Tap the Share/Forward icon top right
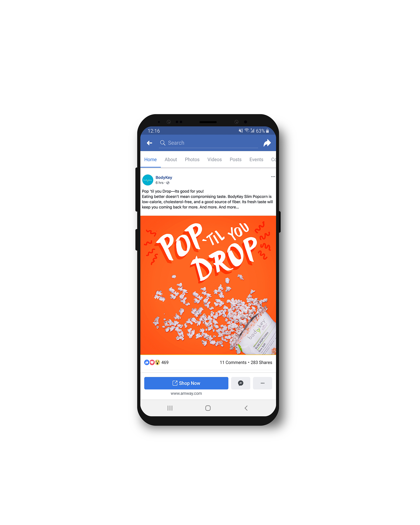Viewport: 420px width, 525px height. (266, 143)
